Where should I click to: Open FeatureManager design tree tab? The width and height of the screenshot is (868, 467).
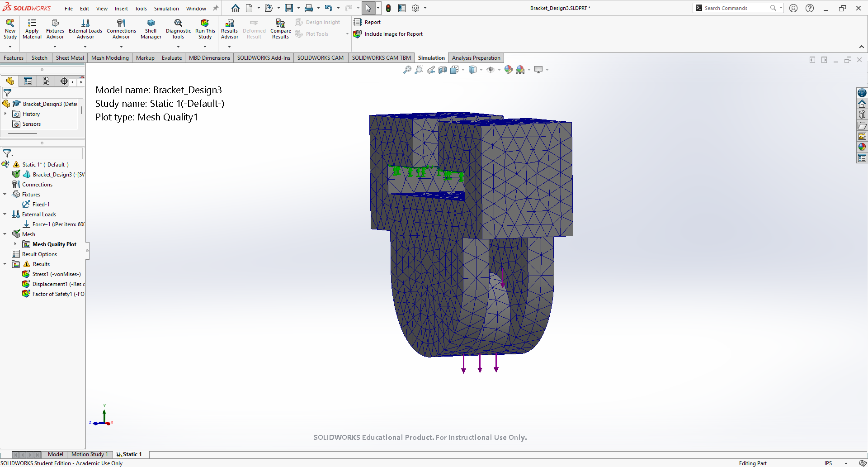tap(10, 81)
